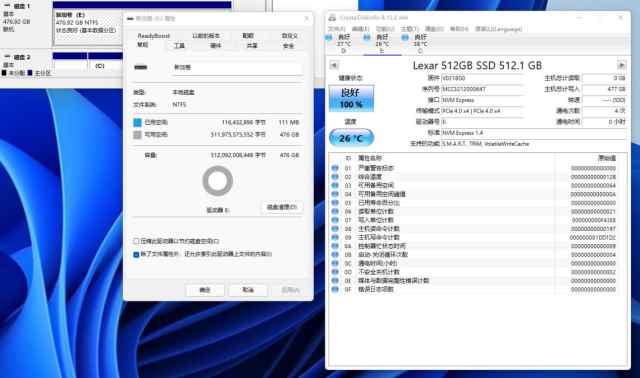The height and width of the screenshot is (378, 640).
Task: Click the 传输模式 PCIe 4.0 x4 field
Action: point(482,111)
